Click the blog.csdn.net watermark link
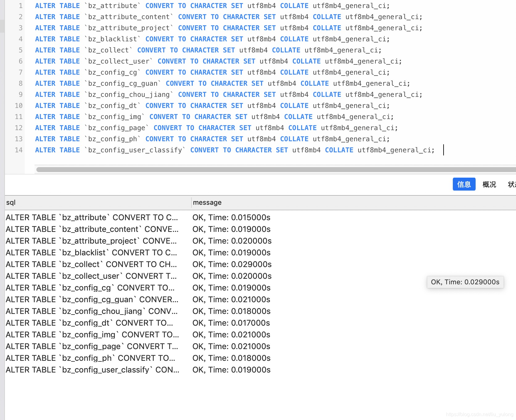The width and height of the screenshot is (516, 420). click(x=480, y=414)
